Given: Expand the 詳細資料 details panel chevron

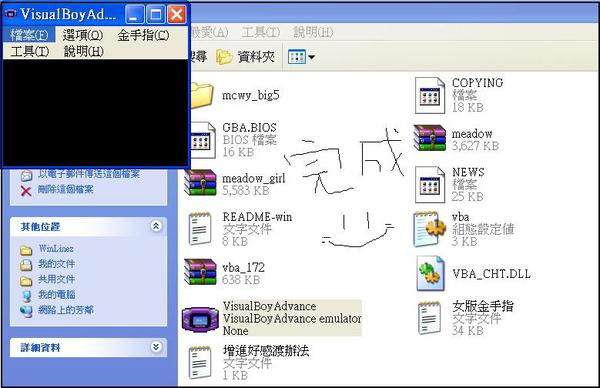Looking at the screenshot, I should coord(156,347).
